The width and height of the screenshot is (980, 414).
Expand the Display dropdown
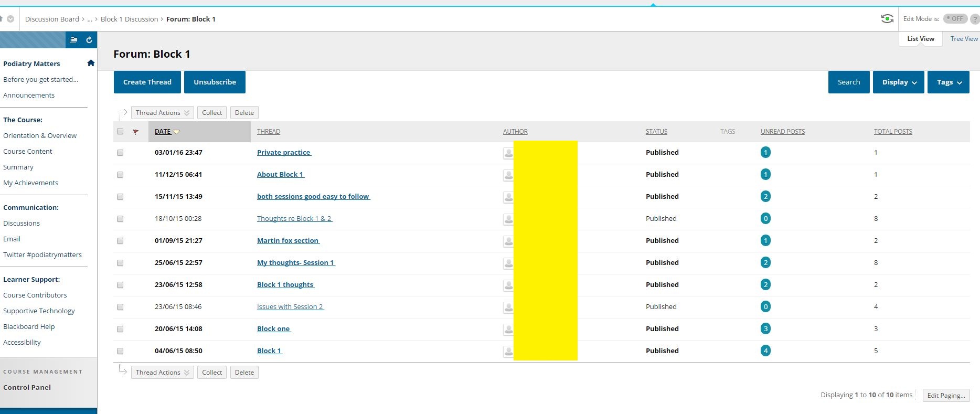point(898,82)
